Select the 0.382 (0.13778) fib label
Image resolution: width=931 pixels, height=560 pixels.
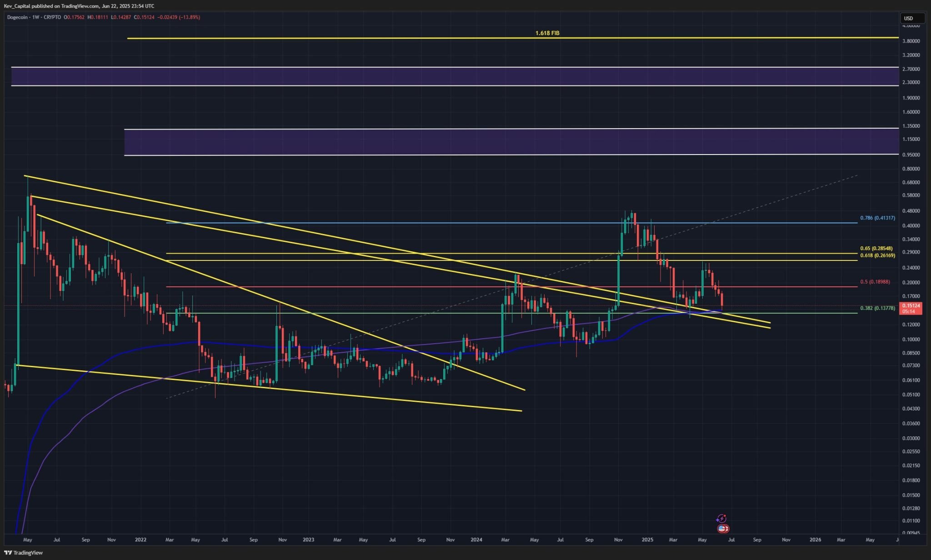[877, 308]
